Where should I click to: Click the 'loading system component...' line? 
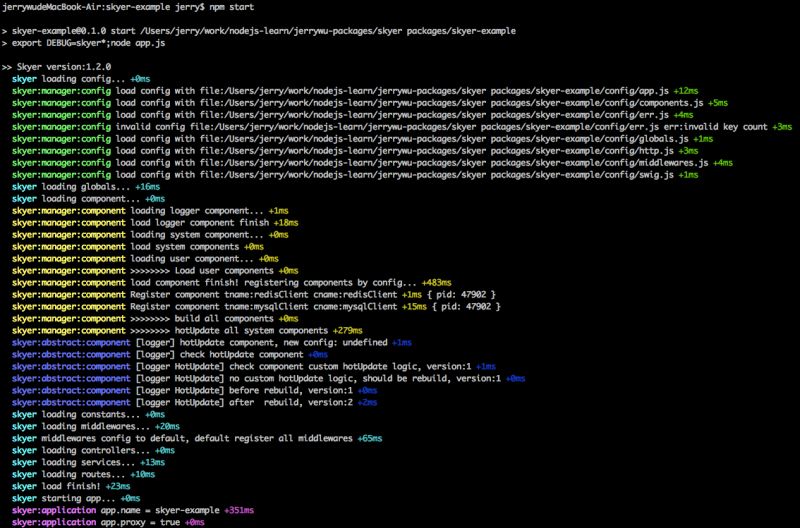coord(150,235)
